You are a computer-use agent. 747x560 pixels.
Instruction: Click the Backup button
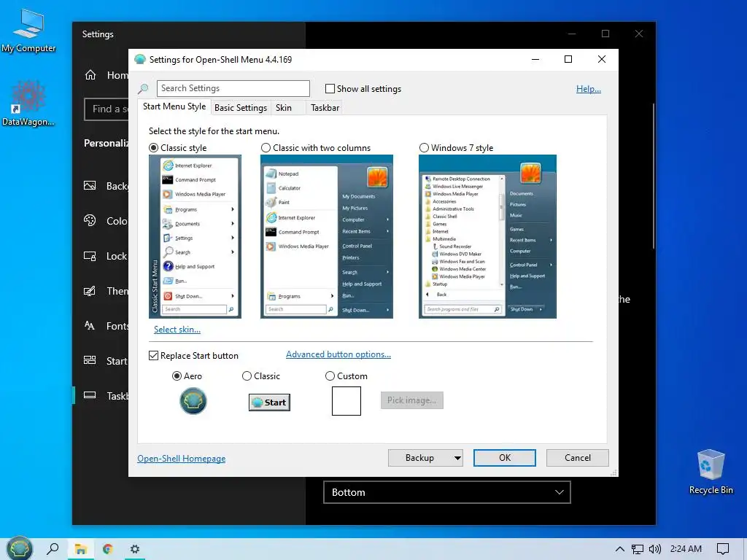419,458
